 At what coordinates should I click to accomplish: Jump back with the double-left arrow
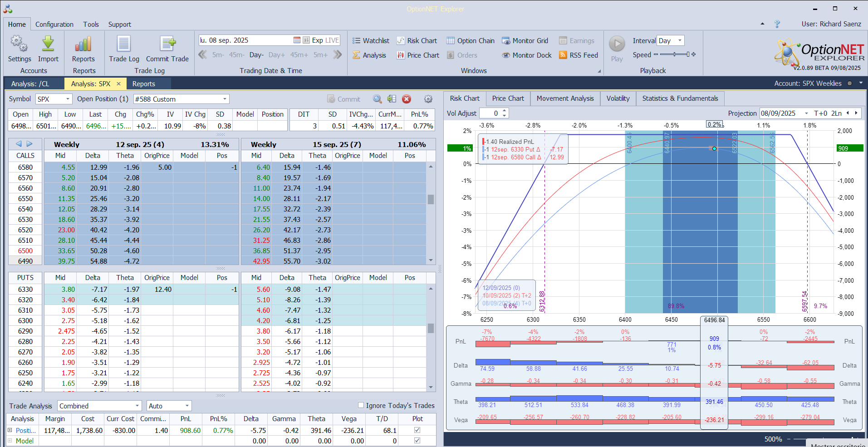(x=203, y=55)
